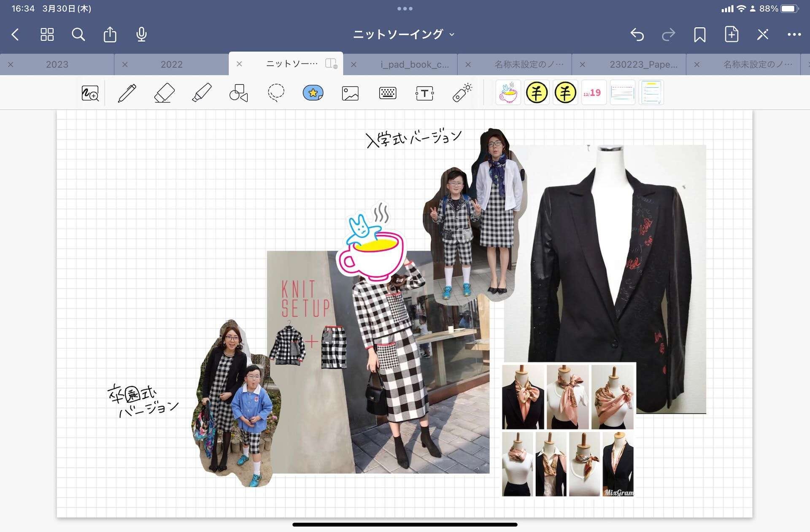This screenshot has width=810, height=532.
Task: Select the Shapes tool
Action: tap(238, 93)
